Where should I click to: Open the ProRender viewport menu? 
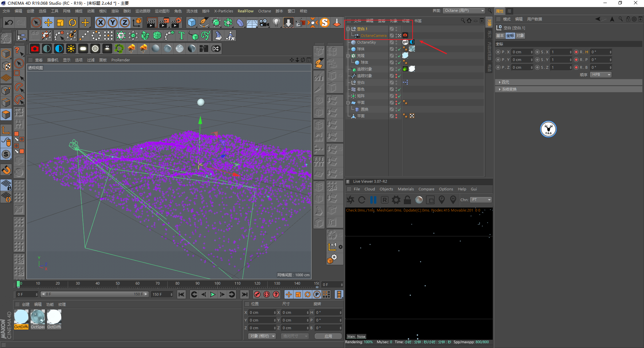(120, 60)
